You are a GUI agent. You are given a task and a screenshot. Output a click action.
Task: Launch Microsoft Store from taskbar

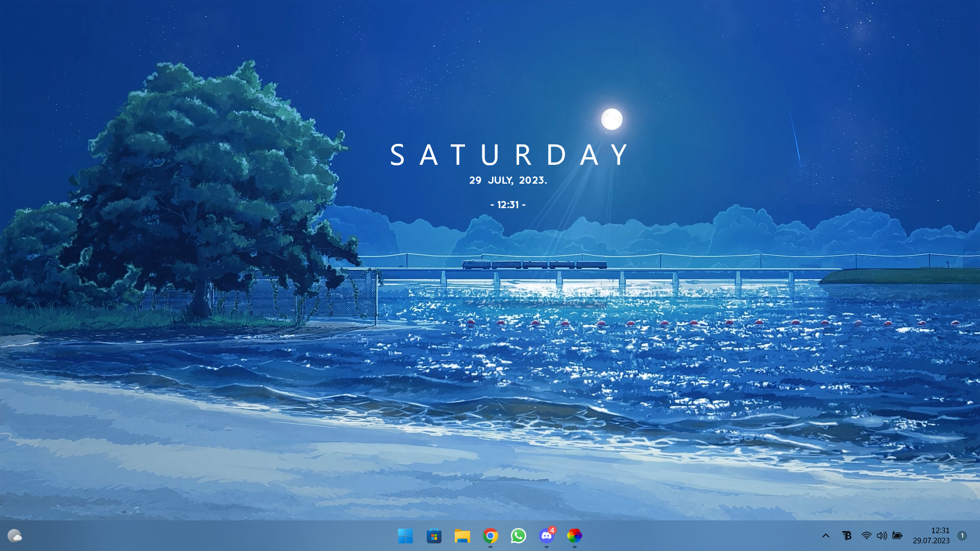click(434, 536)
